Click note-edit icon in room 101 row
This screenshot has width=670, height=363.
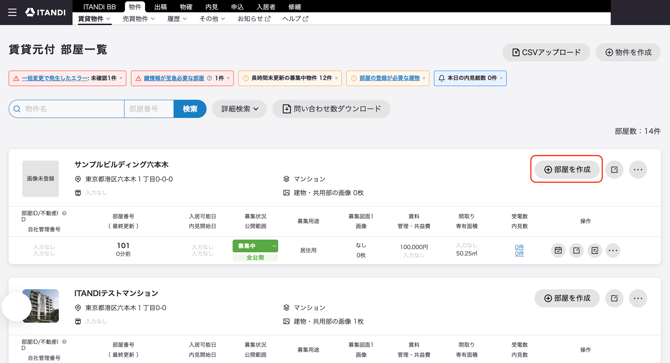594,250
